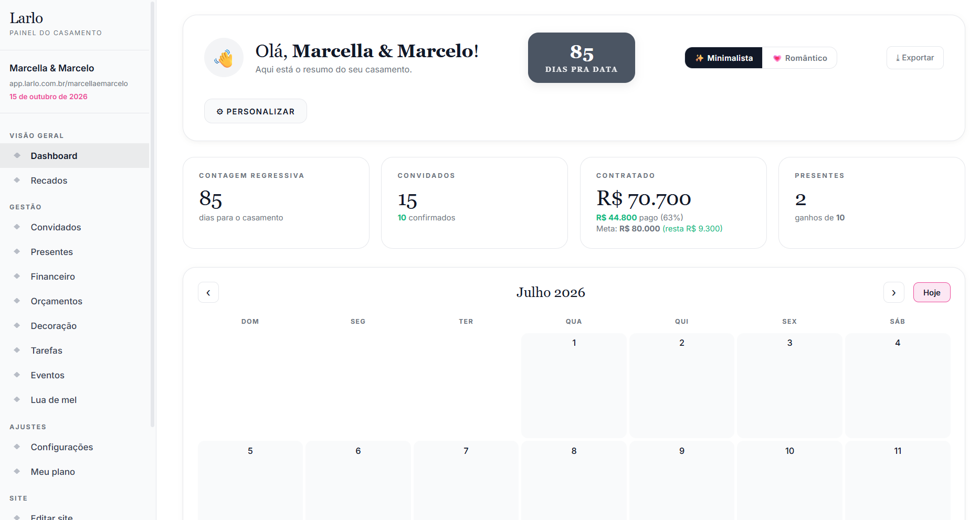980x520 pixels.
Task: Open the app.larlo.com.br/marcellaemarcelo link
Action: [69, 83]
